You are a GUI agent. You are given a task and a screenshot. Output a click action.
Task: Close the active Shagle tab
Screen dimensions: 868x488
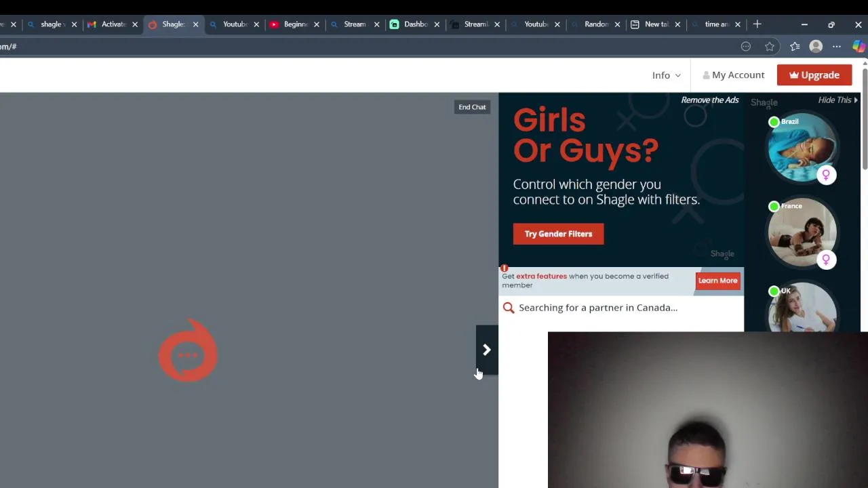195,24
